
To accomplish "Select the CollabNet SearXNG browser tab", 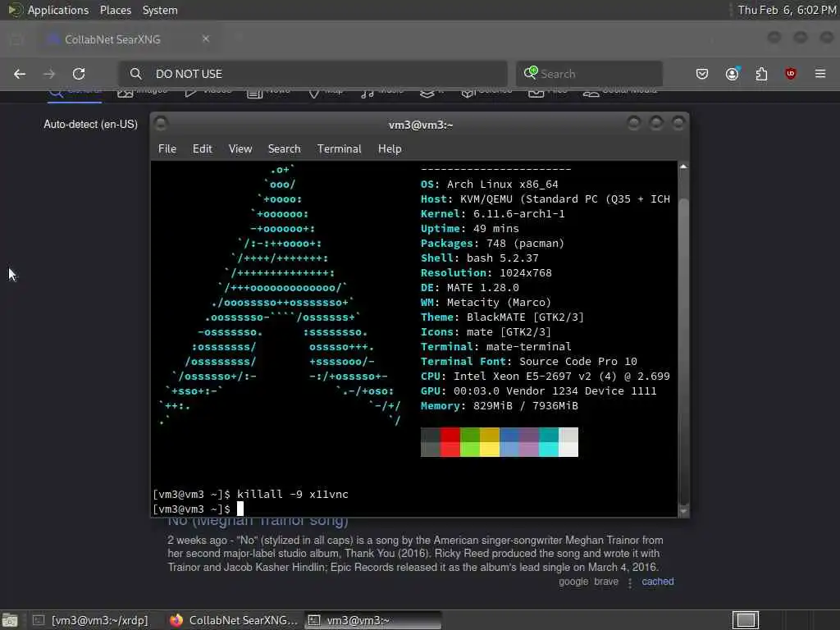I will [x=127, y=39].
